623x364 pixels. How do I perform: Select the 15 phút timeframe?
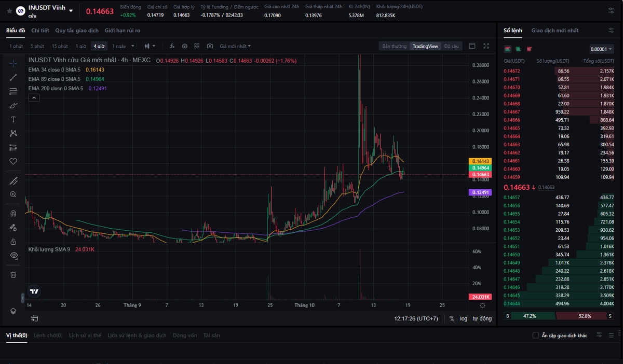click(x=59, y=46)
